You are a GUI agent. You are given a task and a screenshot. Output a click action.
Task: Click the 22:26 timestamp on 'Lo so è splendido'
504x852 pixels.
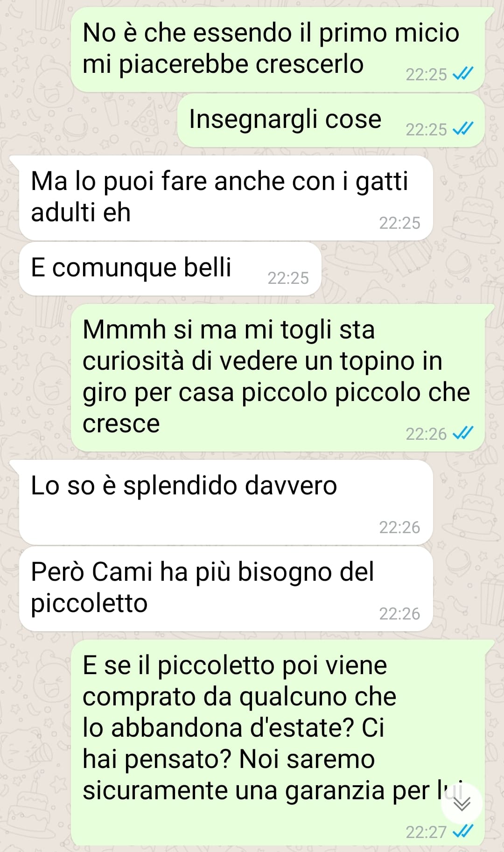399,527
